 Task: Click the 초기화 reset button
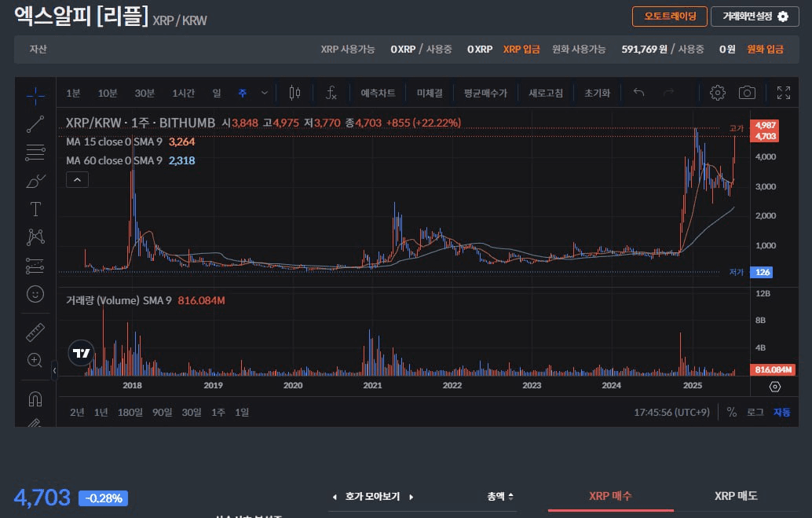pyautogui.click(x=597, y=93)
